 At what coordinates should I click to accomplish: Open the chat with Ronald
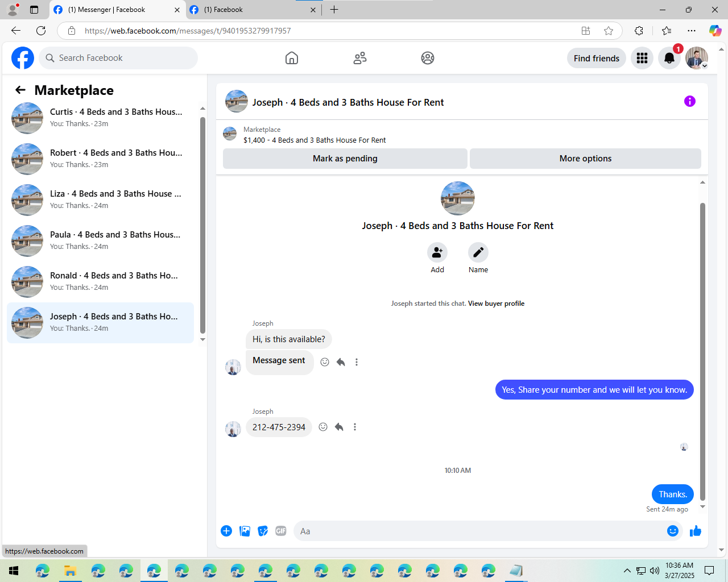[x=100, y=282]
